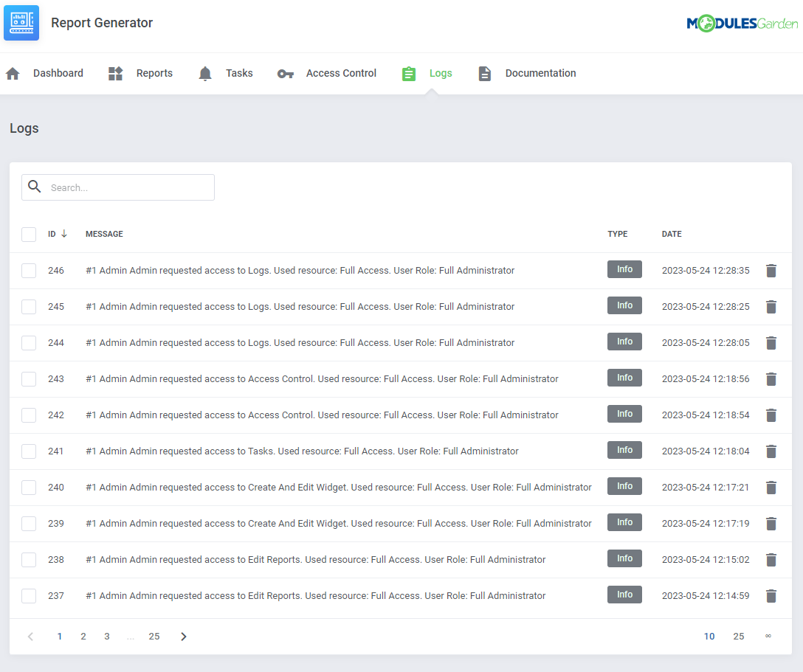The height and width of the screenshot is (672, 803).
Task: Delete log entry 242 with trash icon
Action: [x=771, y=415]
